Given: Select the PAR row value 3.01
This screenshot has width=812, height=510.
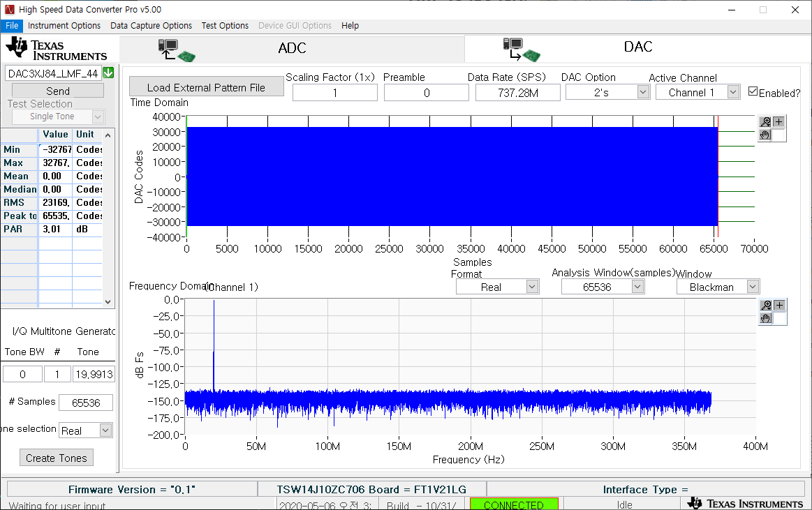Looking at the screenshot, I should (x=55, y=229).
